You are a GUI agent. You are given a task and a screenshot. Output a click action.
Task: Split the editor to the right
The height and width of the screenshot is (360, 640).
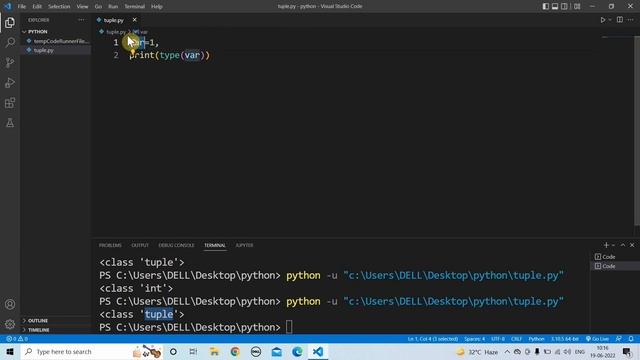(x=620, y=20)
